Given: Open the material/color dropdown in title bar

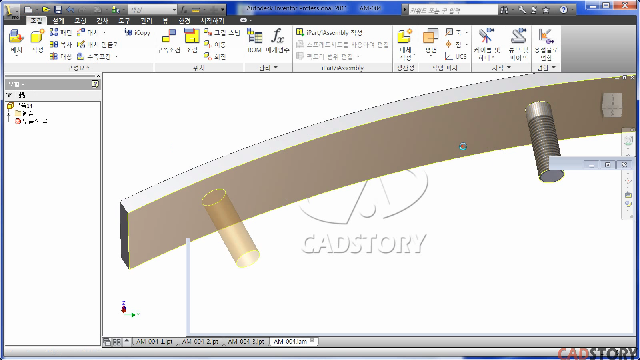Looking at the screenshot, I should 153,9.
